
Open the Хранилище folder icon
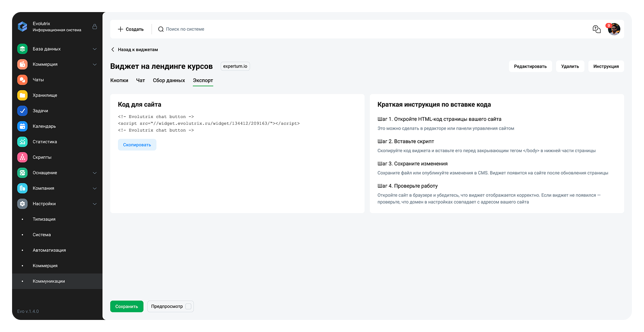point(23,95)
